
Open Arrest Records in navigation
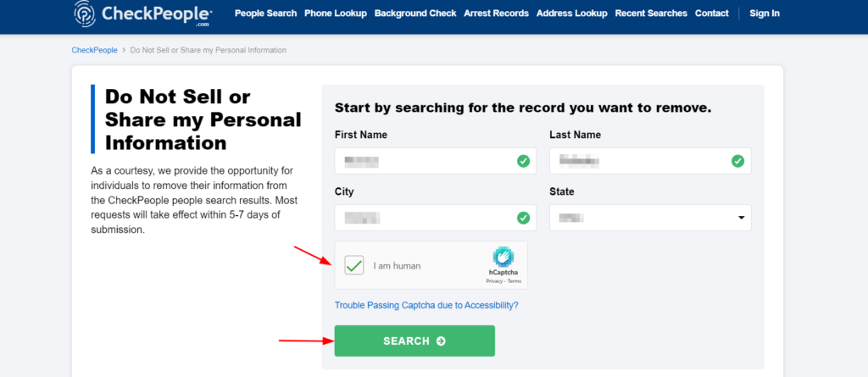pos(497,14)
